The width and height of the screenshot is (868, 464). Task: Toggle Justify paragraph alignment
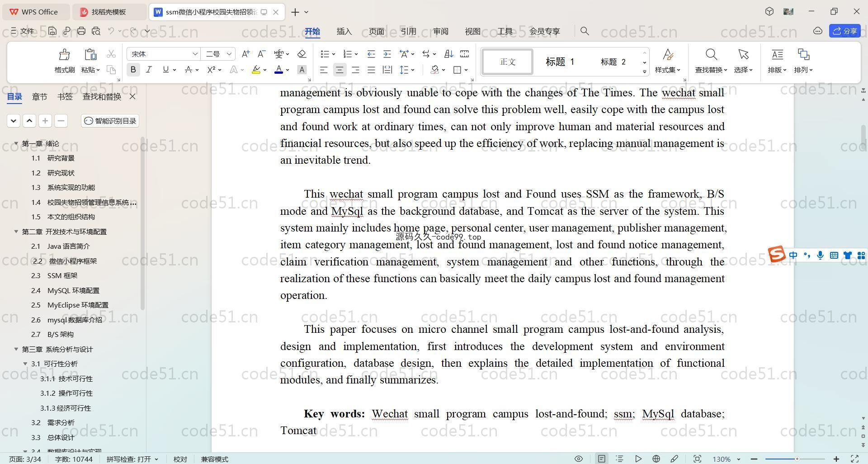click(x=371, y=70)
